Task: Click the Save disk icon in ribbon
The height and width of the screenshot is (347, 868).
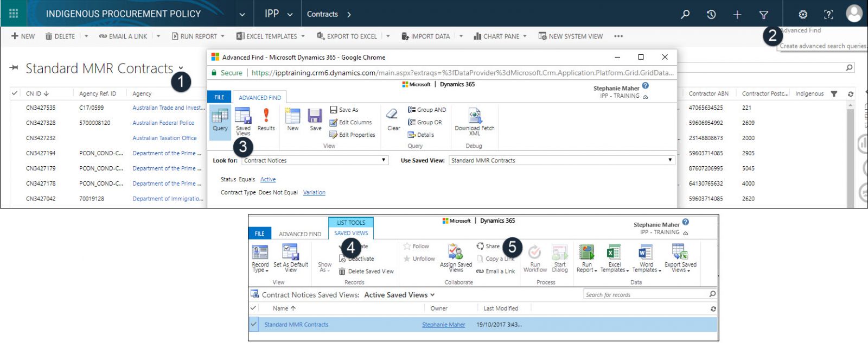Action: pyautogui.click(x=315, y=119)
